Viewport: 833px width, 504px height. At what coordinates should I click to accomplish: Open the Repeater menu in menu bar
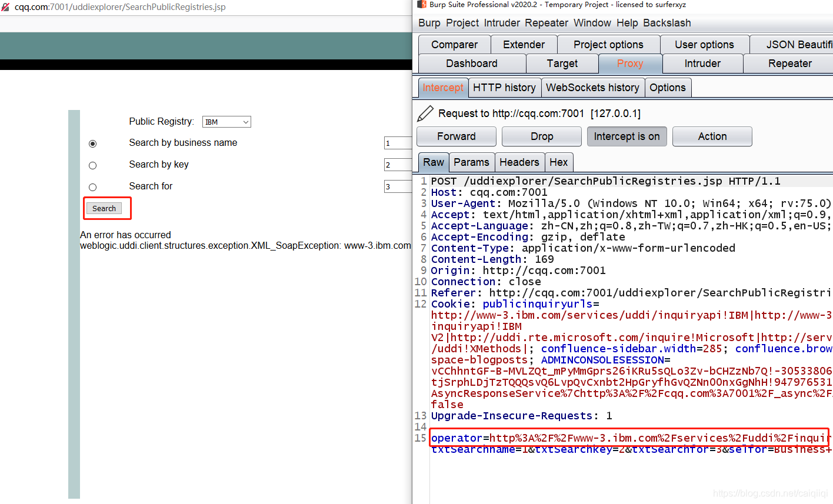547,23
